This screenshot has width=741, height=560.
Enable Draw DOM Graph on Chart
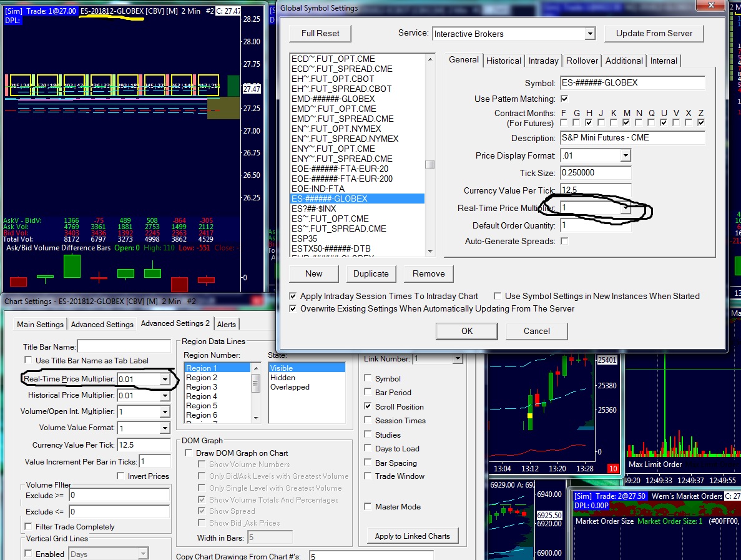[x=189, y=453]
